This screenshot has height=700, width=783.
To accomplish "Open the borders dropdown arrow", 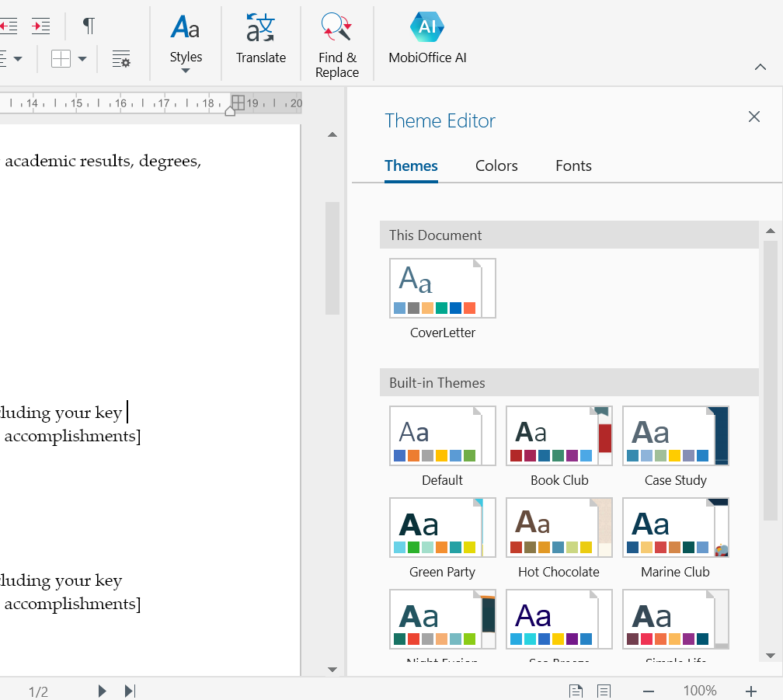I will click(82, 59).
